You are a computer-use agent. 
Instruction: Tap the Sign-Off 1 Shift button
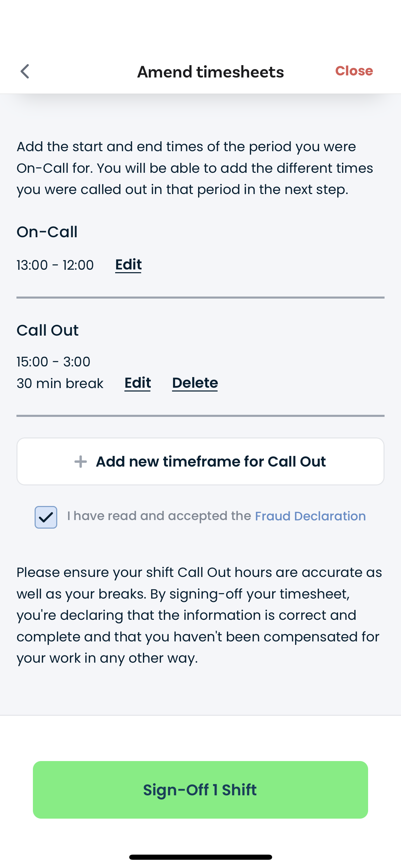(200, 789)
